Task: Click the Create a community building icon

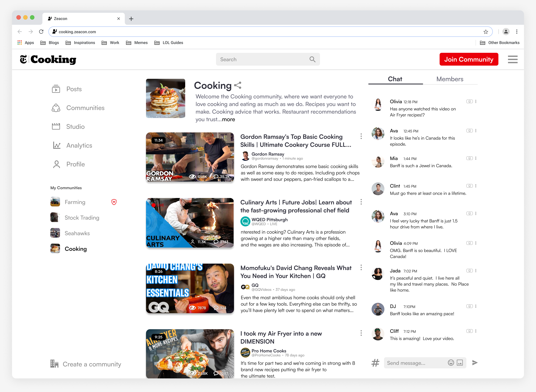Action: pos(54,364)
